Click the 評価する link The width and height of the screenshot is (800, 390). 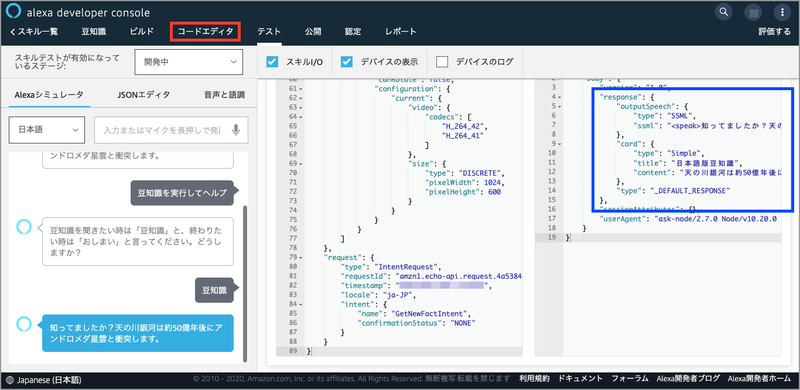(774, 32)
